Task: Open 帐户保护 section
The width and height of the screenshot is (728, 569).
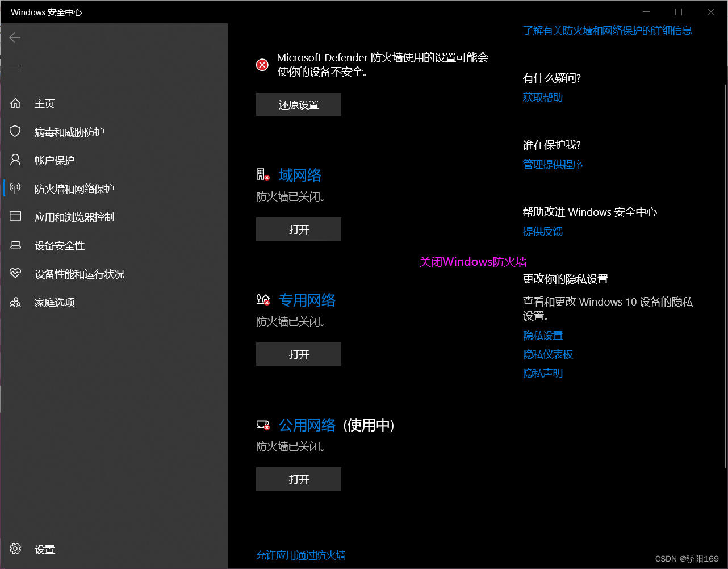Action: [55, 160]
